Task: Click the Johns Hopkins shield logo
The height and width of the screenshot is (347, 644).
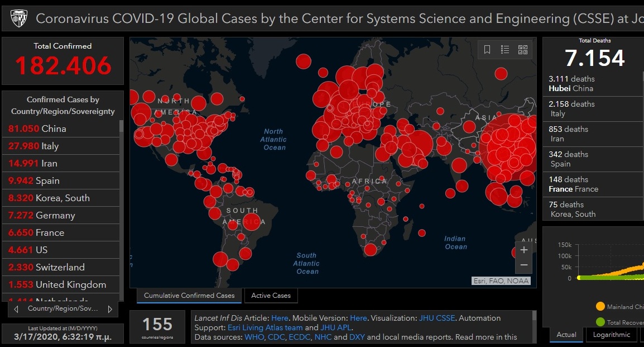Action: click(18, 18)
